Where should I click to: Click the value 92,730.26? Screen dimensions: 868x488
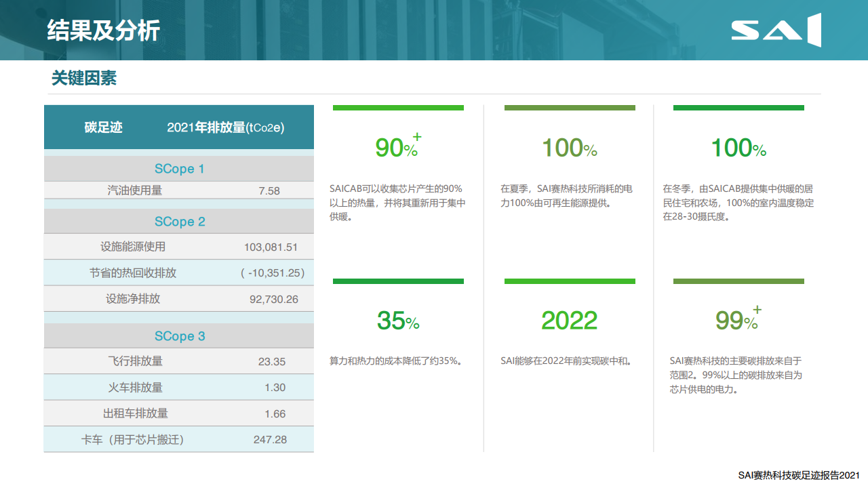coord(274,299)
